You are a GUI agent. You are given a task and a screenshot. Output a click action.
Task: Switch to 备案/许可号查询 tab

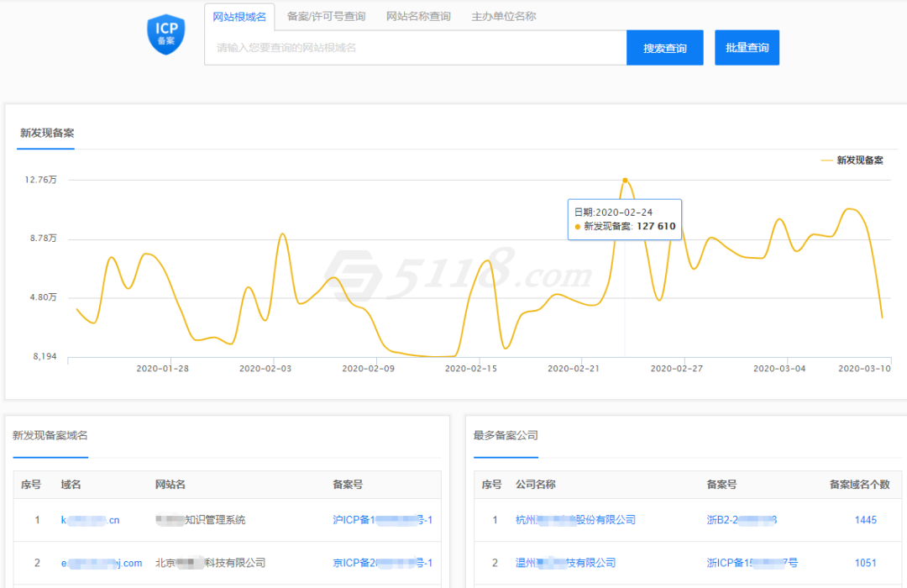click(x=326, y=16)
